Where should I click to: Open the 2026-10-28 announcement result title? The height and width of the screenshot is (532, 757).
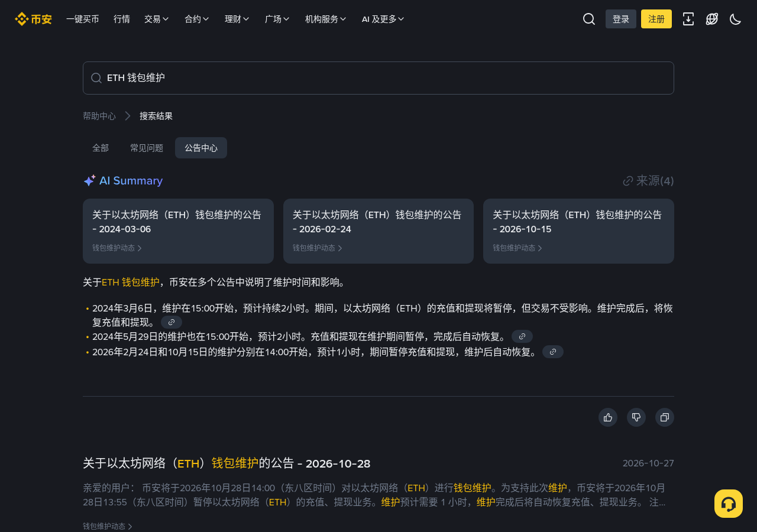pyautogui.click(x=227, y=463)
